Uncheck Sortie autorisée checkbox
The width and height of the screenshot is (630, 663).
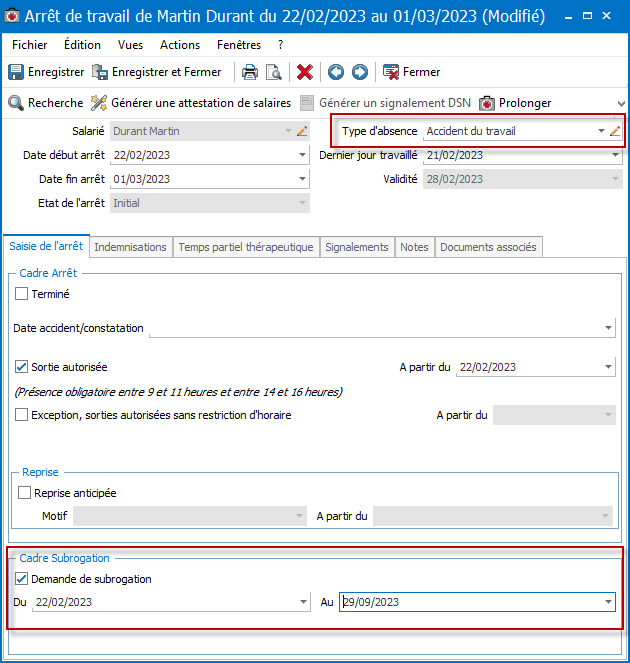click(x=21, y=367)
